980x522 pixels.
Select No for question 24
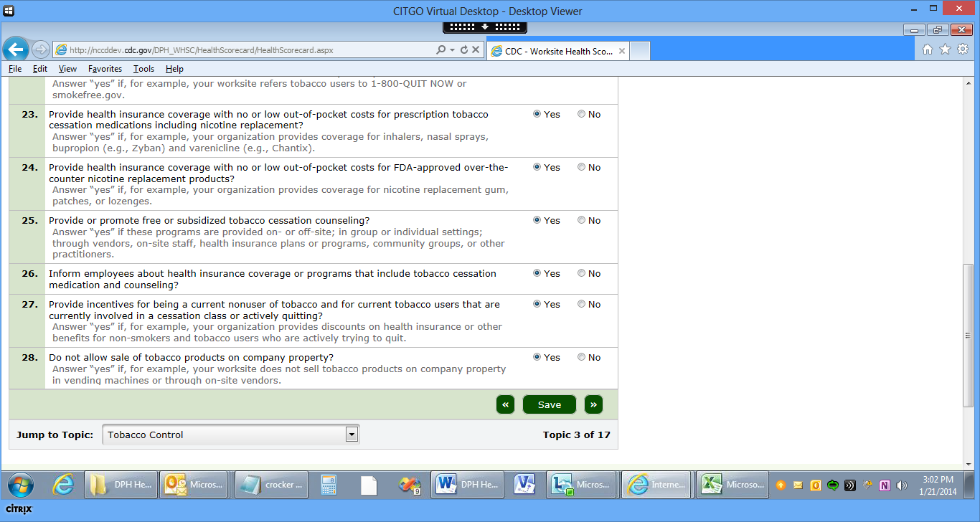581,167
